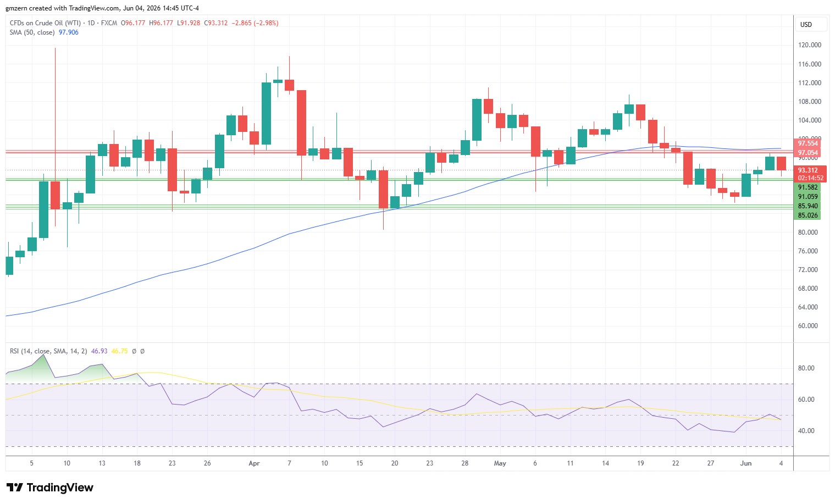
Task: Click the 72.000 price axis label
Action: click(808, 270)
